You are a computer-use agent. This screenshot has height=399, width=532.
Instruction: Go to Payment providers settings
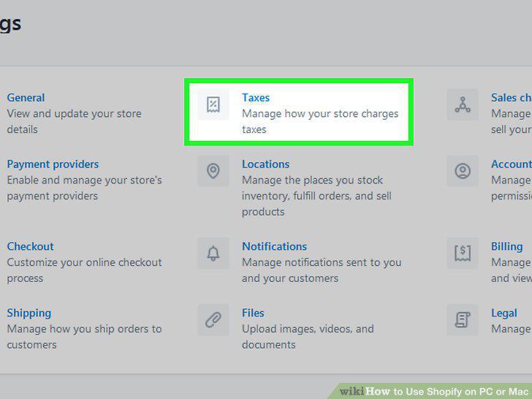(x=53, y=164)
